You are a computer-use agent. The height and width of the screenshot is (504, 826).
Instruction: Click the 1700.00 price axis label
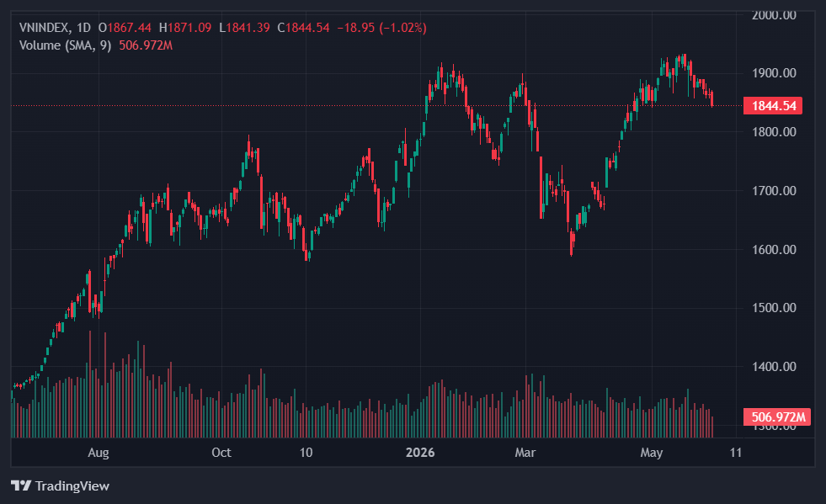click(x=774, y=191)
